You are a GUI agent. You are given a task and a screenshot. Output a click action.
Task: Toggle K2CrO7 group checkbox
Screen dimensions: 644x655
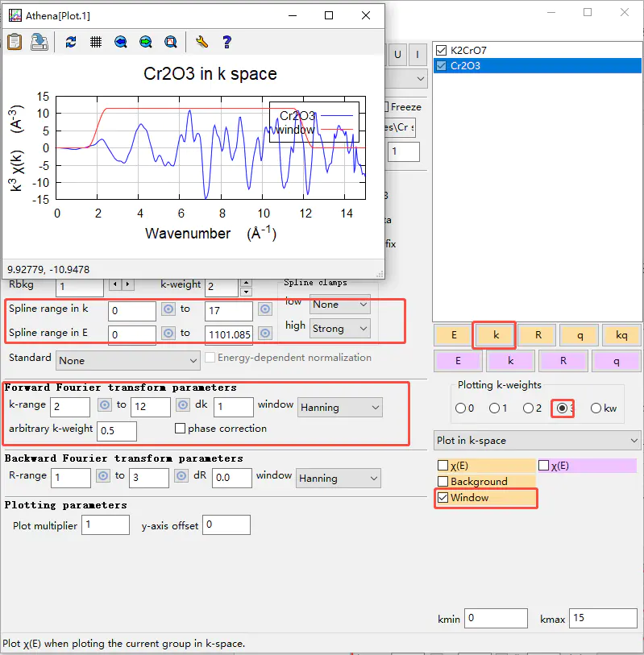442,50
